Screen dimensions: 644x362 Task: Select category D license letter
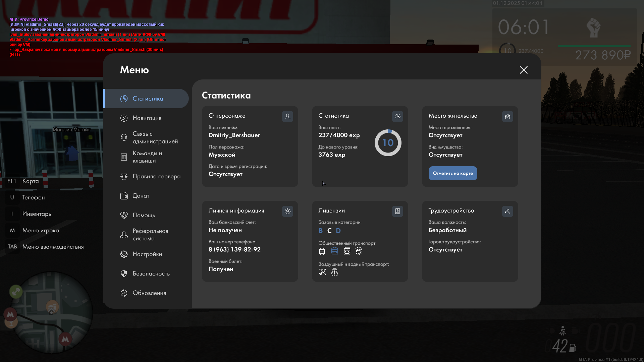point(338,231)
